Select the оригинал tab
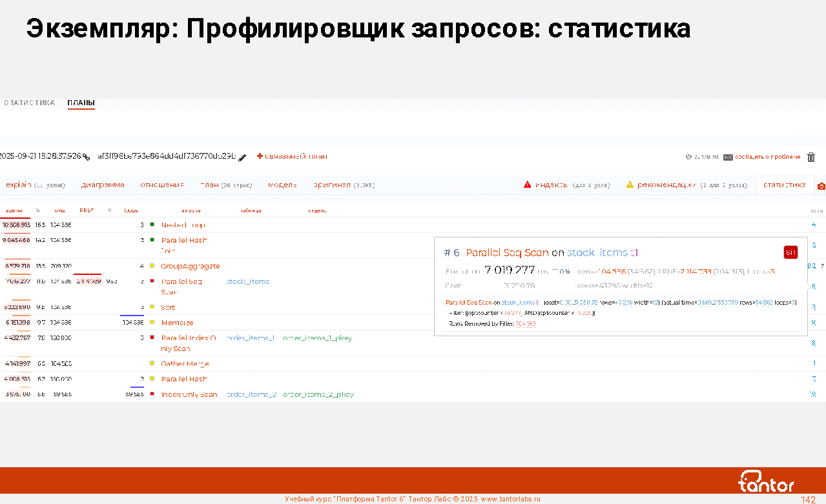The width and height of the screenshot is (826, 504). point(332,185)
